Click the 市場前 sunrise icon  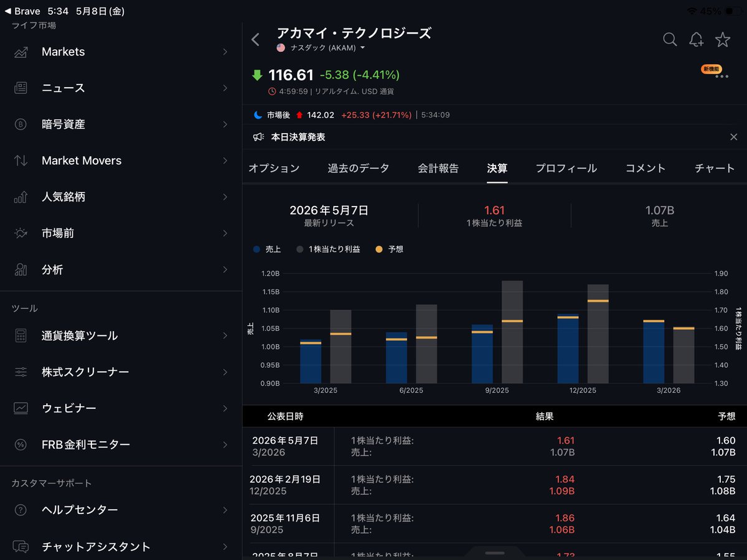[x=21, y=233]
